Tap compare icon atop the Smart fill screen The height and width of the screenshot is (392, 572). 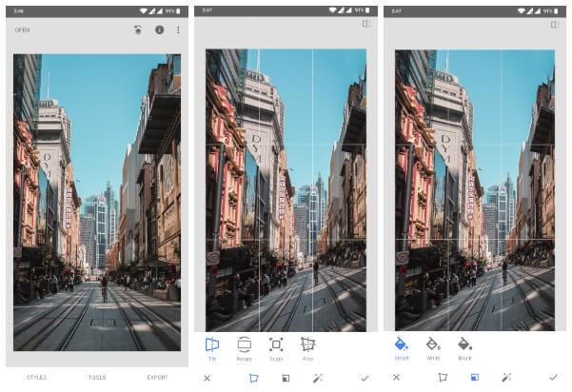[x=555, y=25]
